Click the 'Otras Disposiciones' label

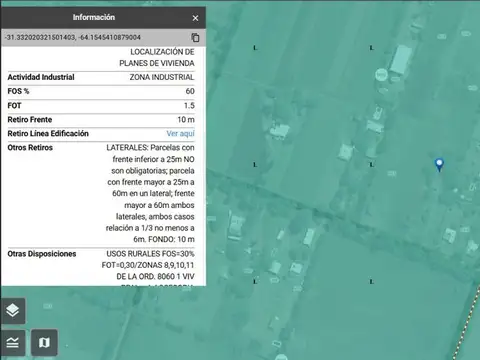tap(42, 253)
